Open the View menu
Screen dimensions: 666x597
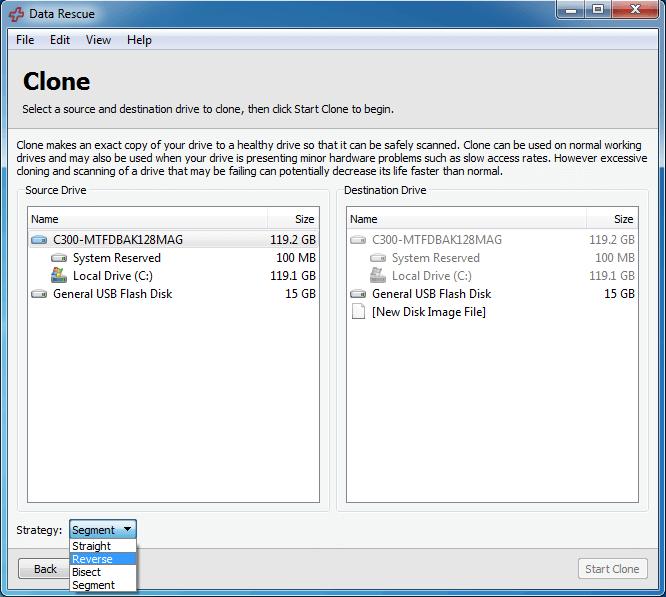click(x=99, y=40)
